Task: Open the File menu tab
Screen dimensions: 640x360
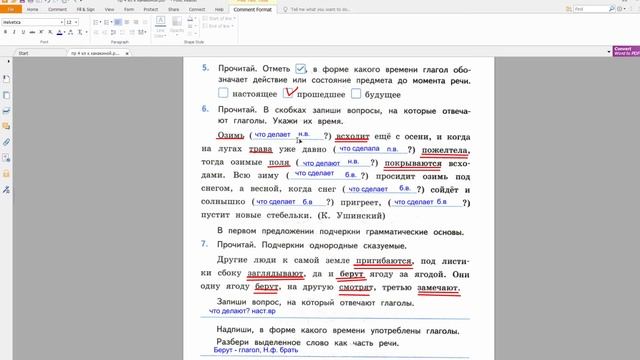Action: click(x=11, y=9)
